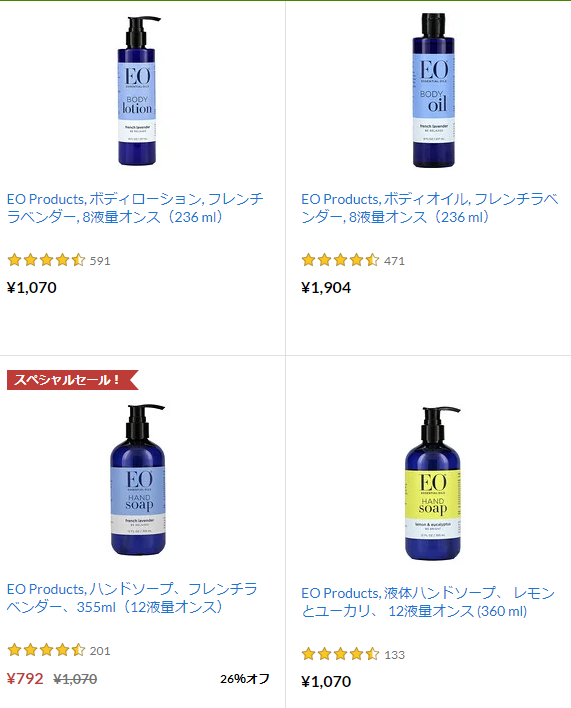Click the star rating of body oil
The height and width of the screenshot is (708, 571).
coord(340,260)
